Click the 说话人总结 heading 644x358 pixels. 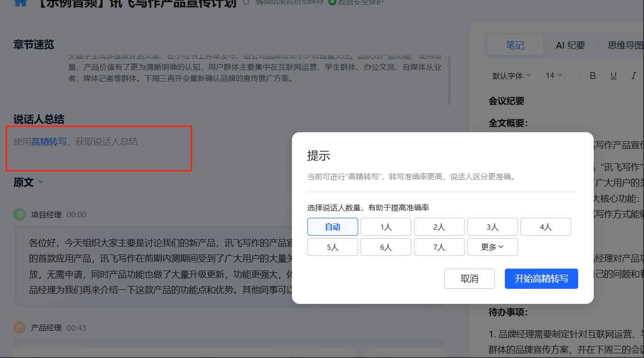click(x=39, y=119)
